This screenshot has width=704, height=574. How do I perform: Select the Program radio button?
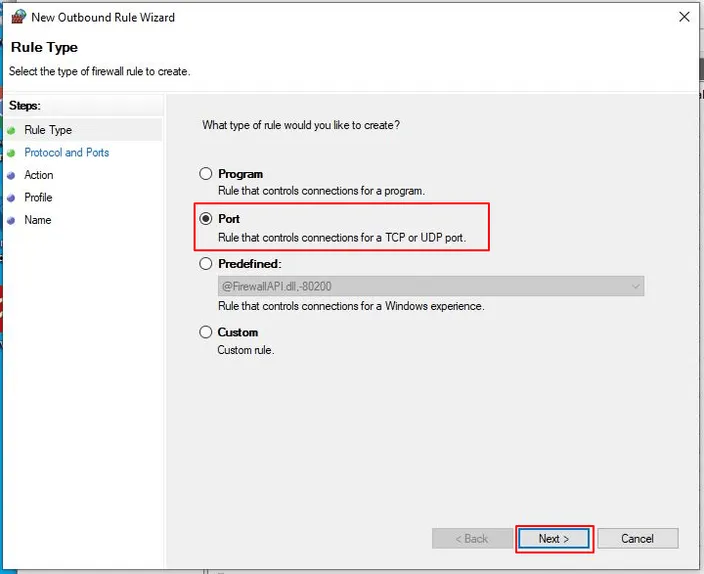[x=206, y=174]
